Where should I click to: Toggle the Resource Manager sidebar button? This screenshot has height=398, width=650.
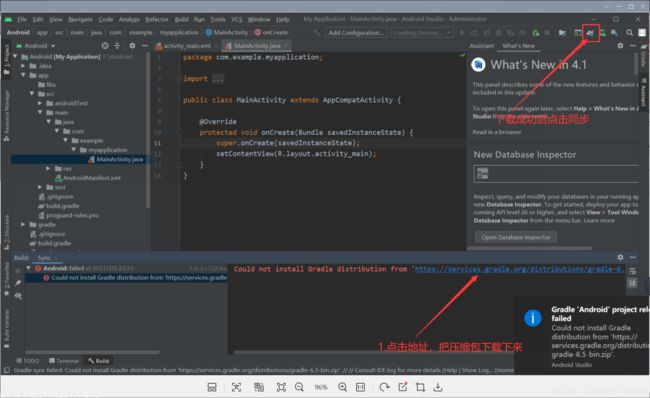(6, 116)
